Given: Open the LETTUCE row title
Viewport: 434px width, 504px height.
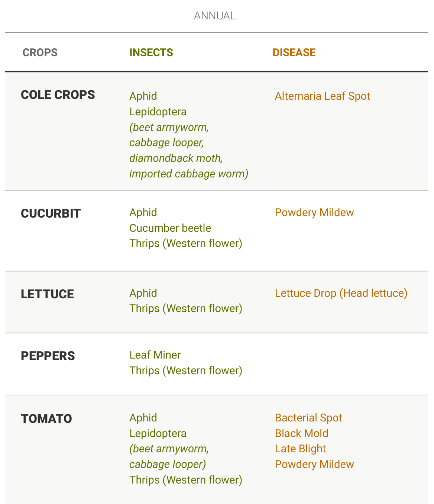Looking at the screenshot, I should point(47,294).
